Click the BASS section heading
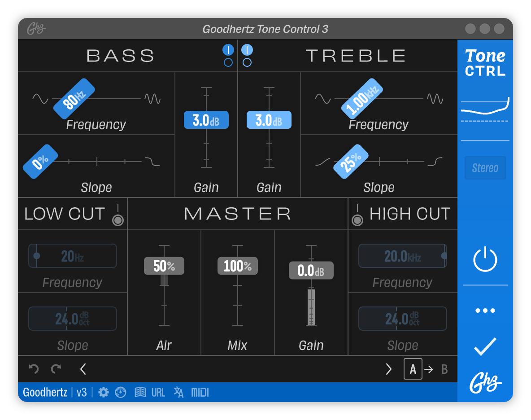531x420 pixels. (121, 56)
